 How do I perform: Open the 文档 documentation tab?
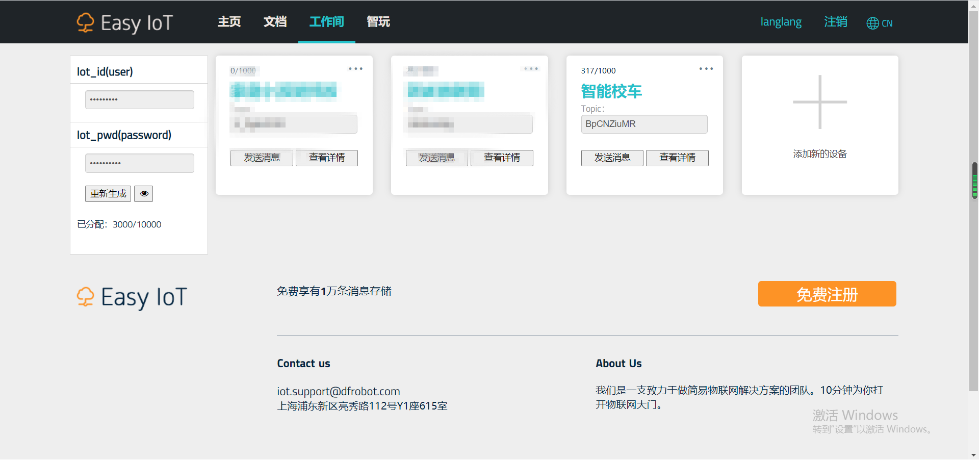(275, 22)
